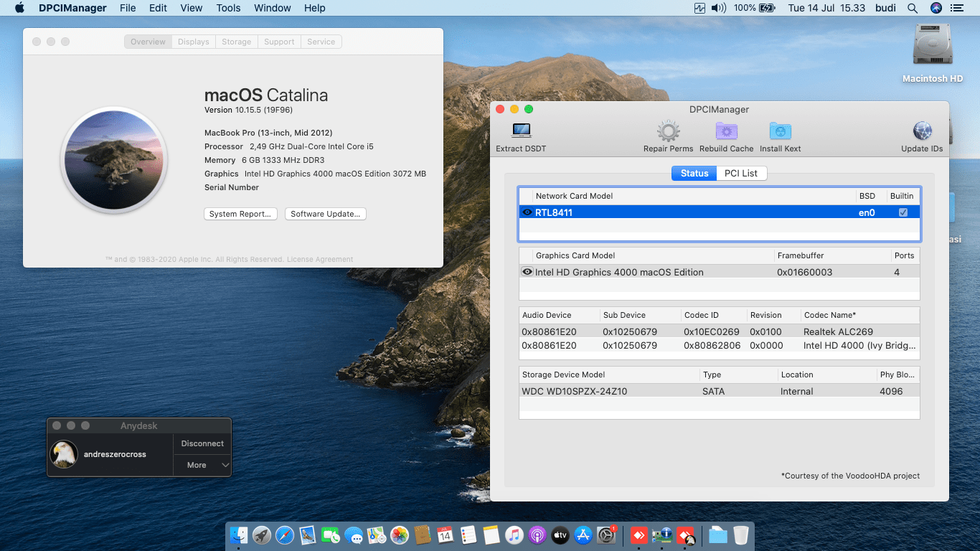Open Calendar from the Dock

(x=445, y=535)
